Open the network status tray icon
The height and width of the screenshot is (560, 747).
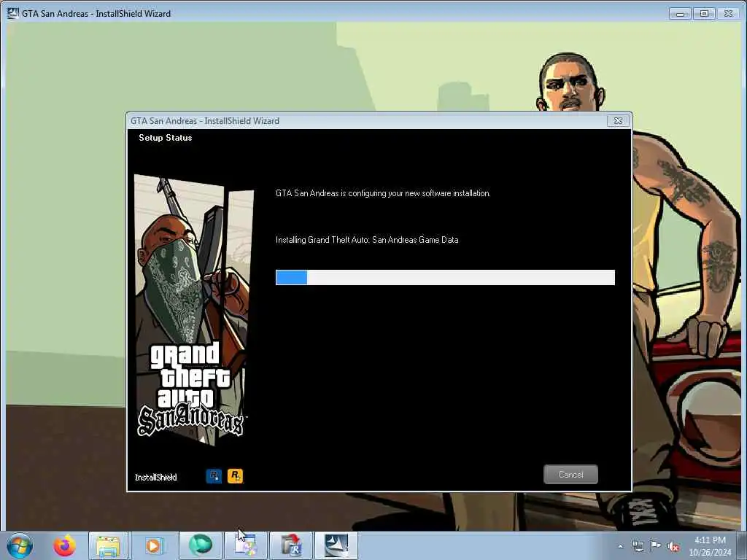click(x=638, y=547)
